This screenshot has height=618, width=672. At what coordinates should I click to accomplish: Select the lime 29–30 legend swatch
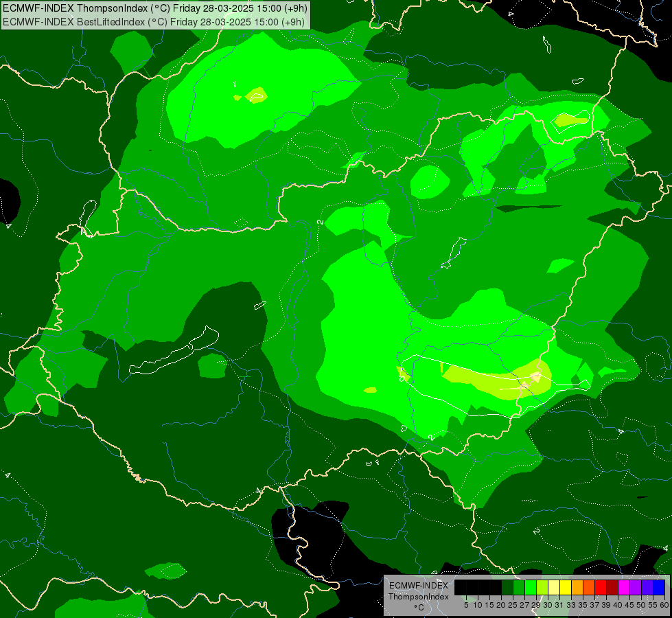[x=542, y=587]
